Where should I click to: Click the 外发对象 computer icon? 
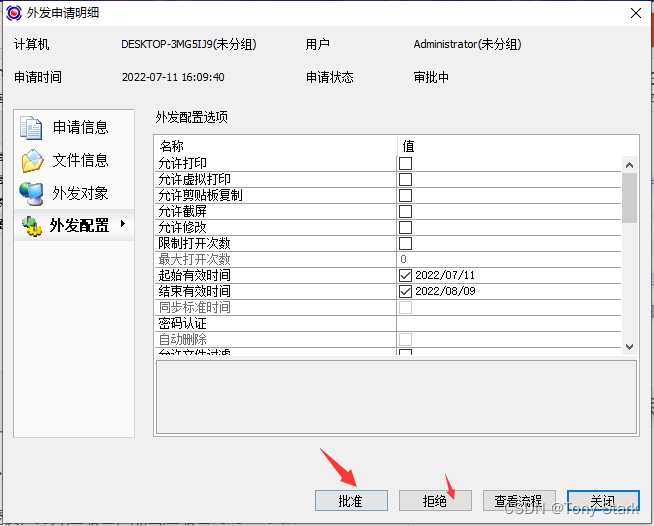point(32,194)
